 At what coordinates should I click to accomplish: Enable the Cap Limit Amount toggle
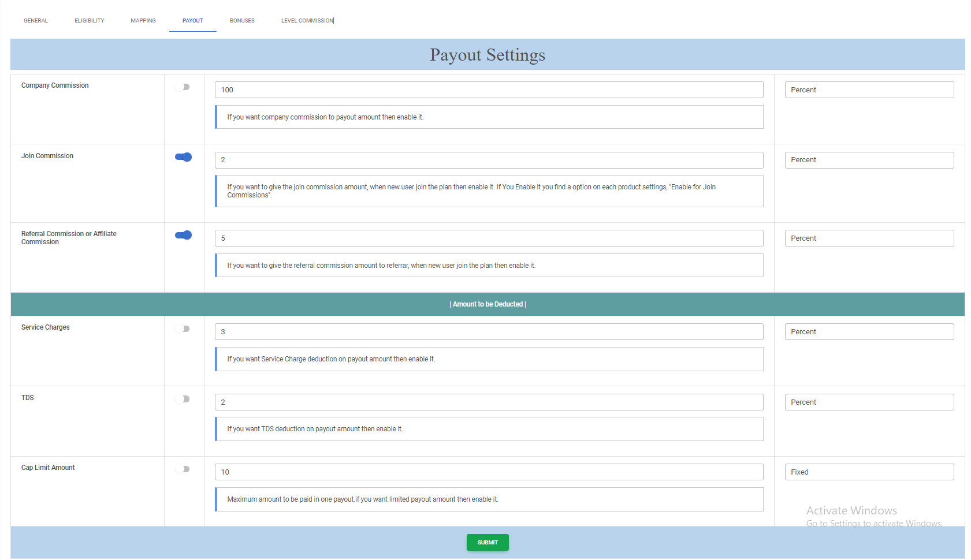(183, 469)
